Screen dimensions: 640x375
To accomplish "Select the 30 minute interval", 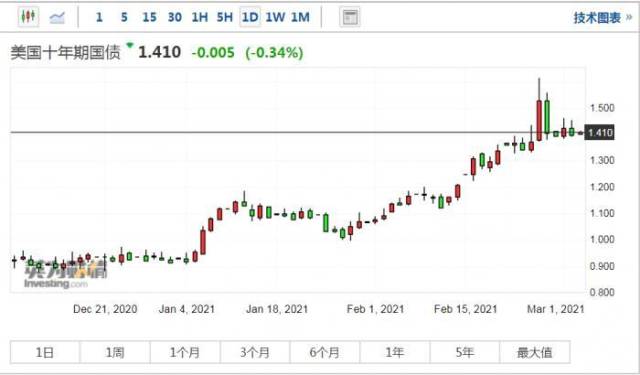I will coord(175,17).
